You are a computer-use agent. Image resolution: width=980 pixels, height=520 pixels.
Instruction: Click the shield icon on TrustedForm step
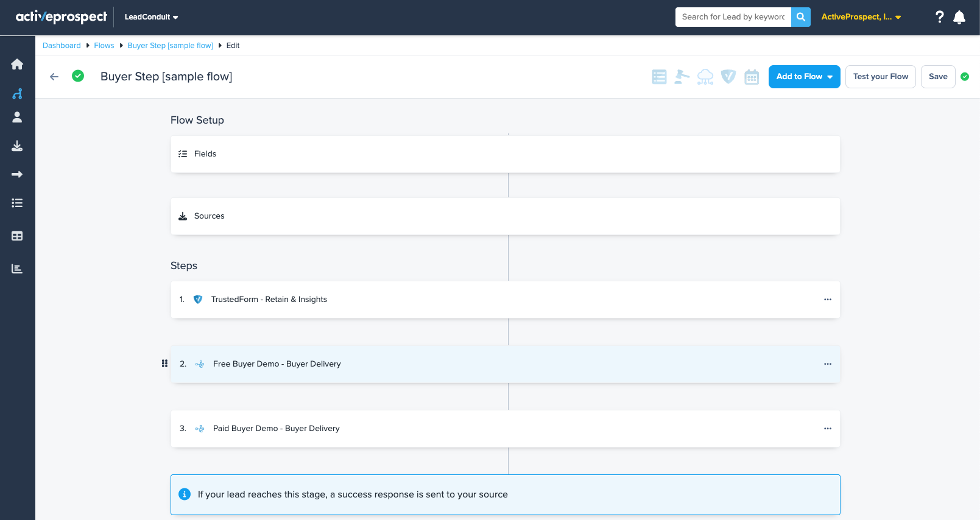coord(198,300)
